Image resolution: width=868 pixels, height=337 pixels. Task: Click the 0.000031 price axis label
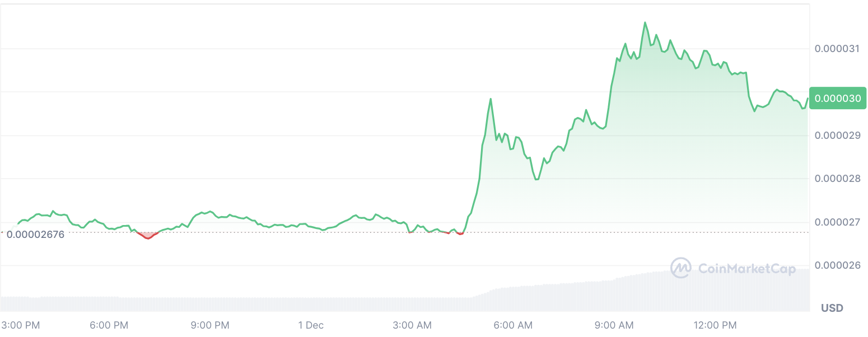(837, 49)
